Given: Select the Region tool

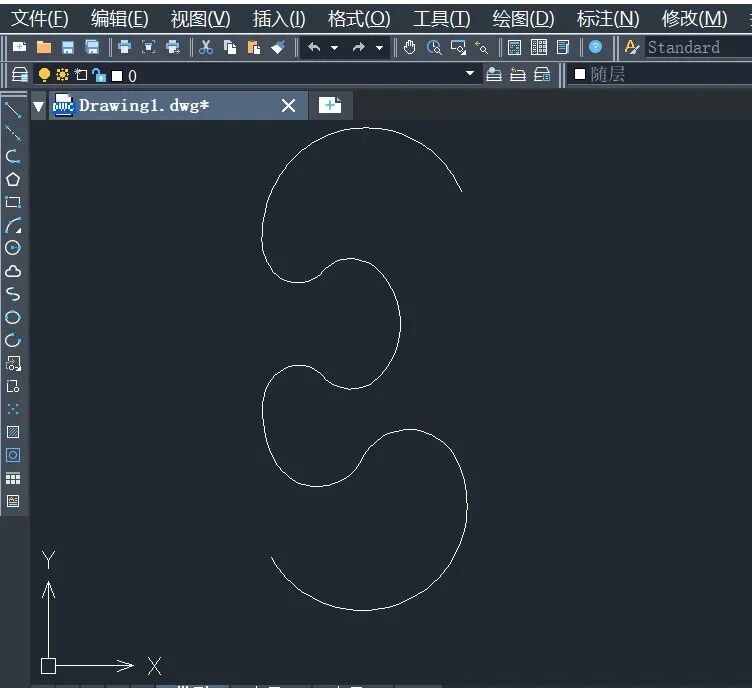Looking at the screenshot, I should pyautogui.click(x=13, y=455).
